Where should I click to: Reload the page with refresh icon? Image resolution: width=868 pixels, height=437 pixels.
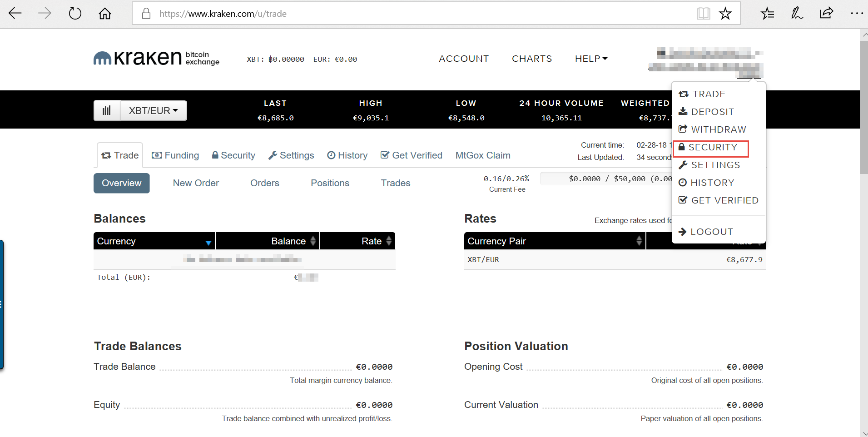pyautogui.click(x=75, y=13)
